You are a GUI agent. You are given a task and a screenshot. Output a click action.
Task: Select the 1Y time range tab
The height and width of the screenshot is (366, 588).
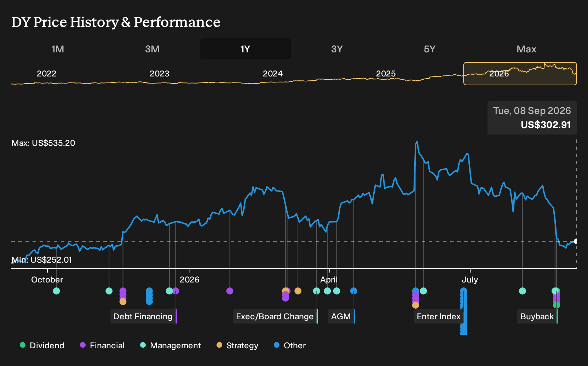[x=245, y=49]
